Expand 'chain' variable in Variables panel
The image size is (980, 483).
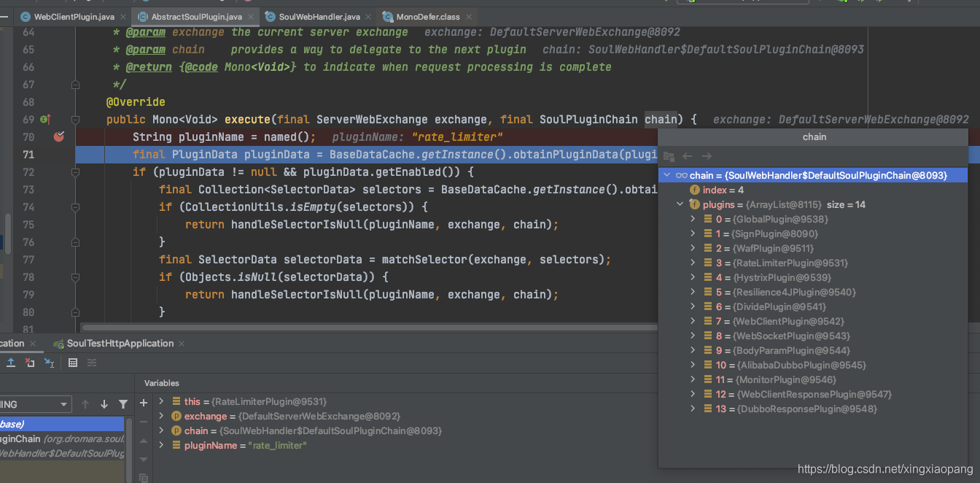(162, 431)
